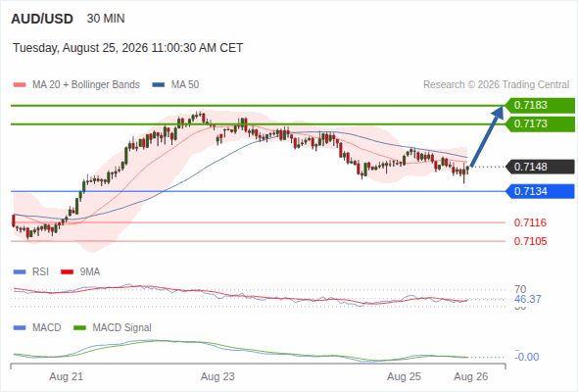Click the 0.7105 support level label
Screen dimensions: 578x392
coord(530,241)
